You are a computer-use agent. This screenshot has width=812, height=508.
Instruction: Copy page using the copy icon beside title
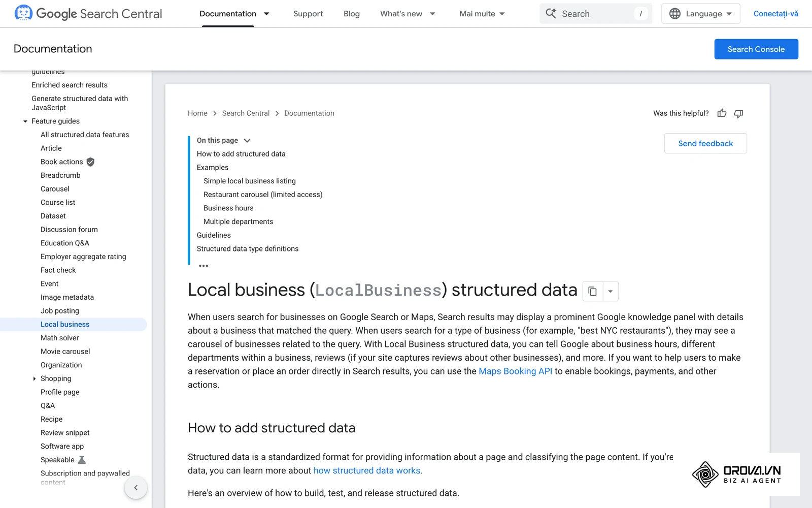tap(592, 291)
